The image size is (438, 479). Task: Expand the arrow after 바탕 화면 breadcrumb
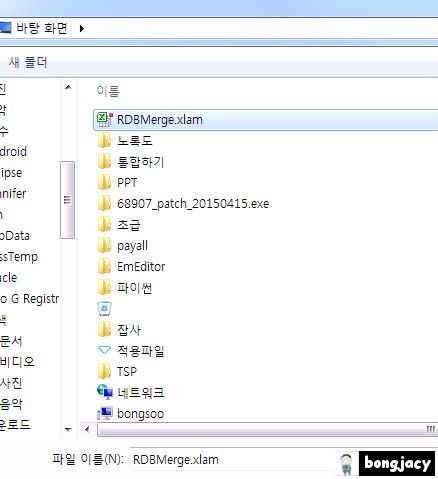(x=82, y=28)
